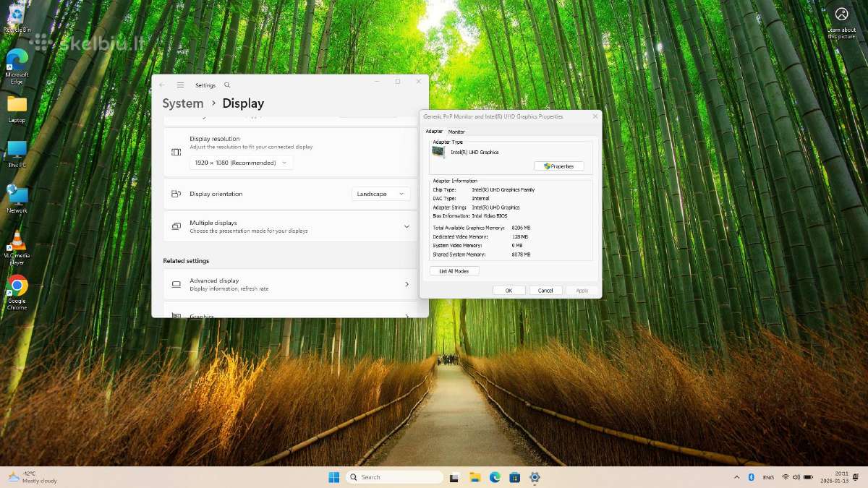Switch to the Monitor tab
This screenshot has width=868, height=488.
pos(456,132)
